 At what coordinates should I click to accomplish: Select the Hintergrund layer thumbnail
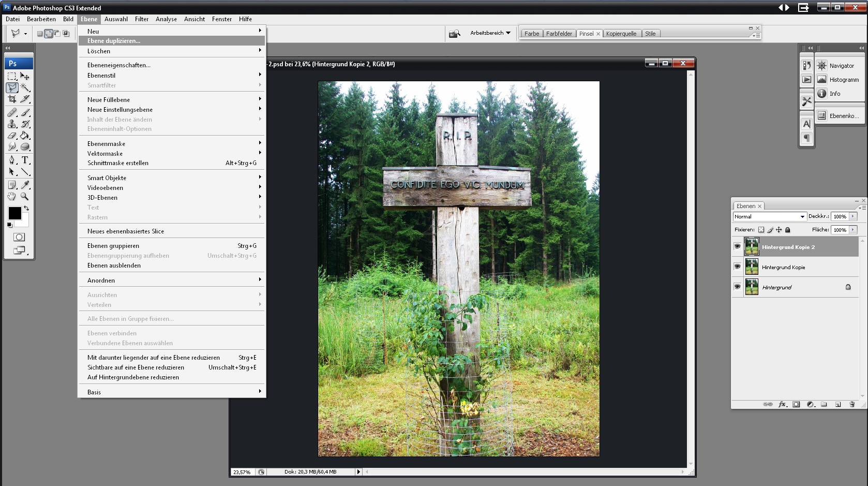pos(752,287)
